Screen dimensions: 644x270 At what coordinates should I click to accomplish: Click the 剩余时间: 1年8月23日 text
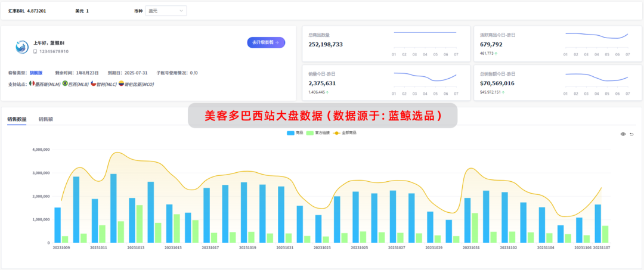pyautogui.click(x=77, y=73)
